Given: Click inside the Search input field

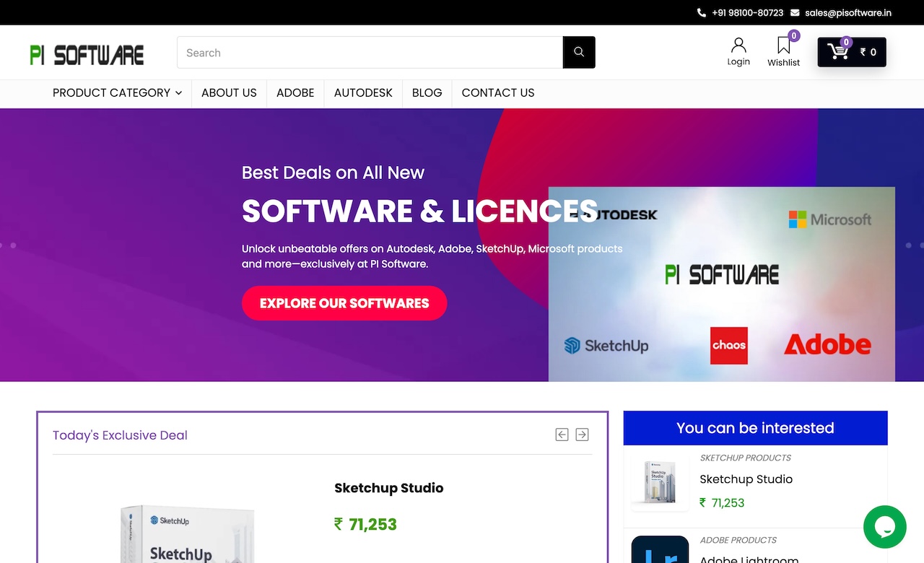Looking at the screenshot, I should point(370,52).
